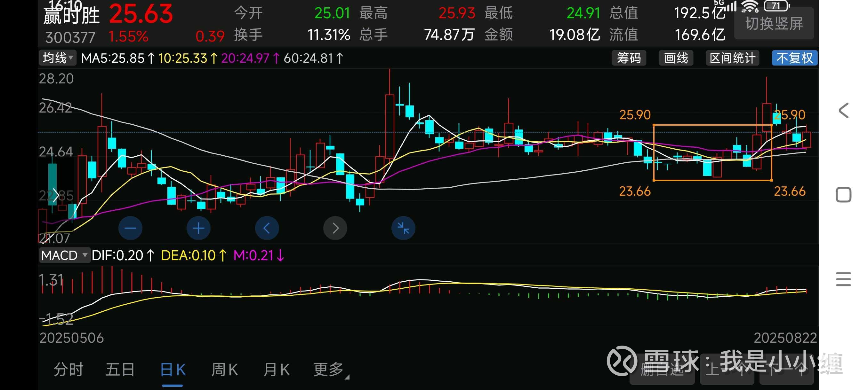Tap the tallest red candle peak
The width and height of the screenshot is (868, 390).
(x=390, y=114)
